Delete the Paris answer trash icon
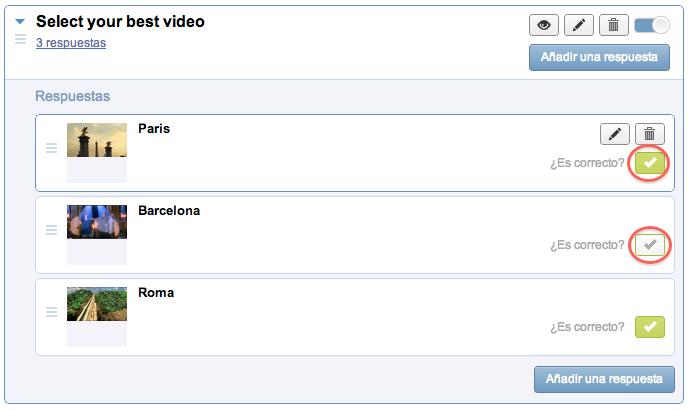This screenshot has height=410, width=691. tap(650, 134)
